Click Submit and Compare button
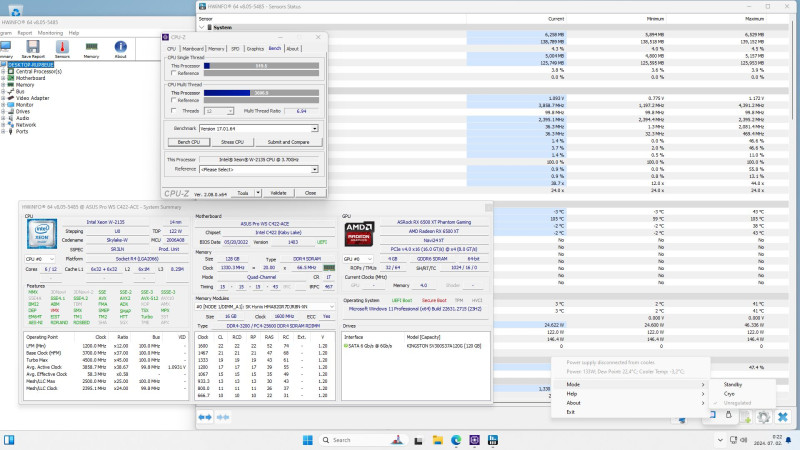800x450 pixels. pyautogui.click(x=288, y=142)
